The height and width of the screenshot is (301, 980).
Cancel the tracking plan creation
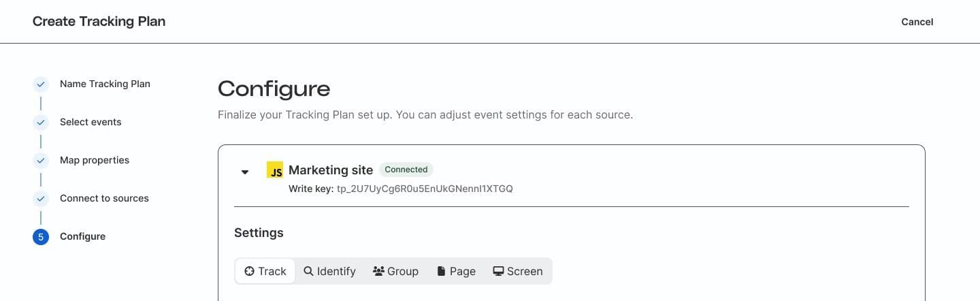tap(917, 22)
